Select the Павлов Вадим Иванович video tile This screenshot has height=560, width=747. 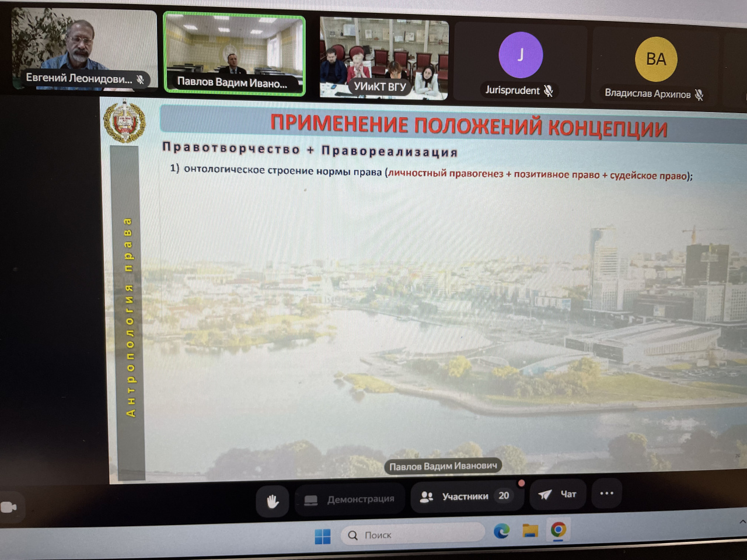[233, 52]
